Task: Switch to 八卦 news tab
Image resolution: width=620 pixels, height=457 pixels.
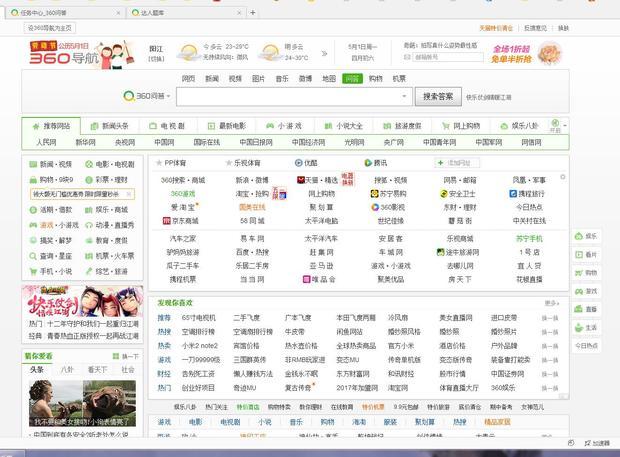Action: [x=67, y=370]
